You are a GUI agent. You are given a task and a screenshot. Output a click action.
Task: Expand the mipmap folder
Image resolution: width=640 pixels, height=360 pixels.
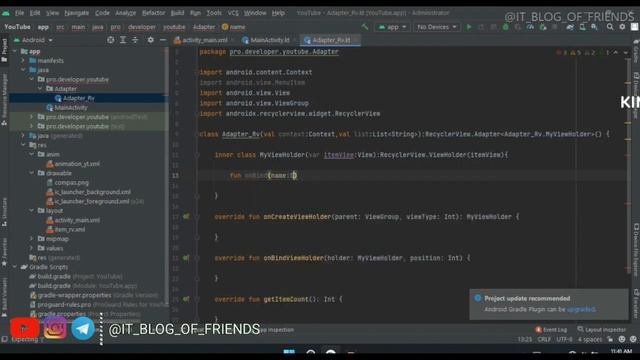(31, 239)
